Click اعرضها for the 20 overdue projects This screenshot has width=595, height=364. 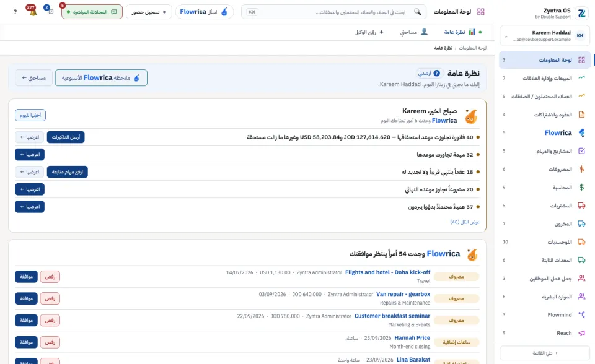coord(30,189)
